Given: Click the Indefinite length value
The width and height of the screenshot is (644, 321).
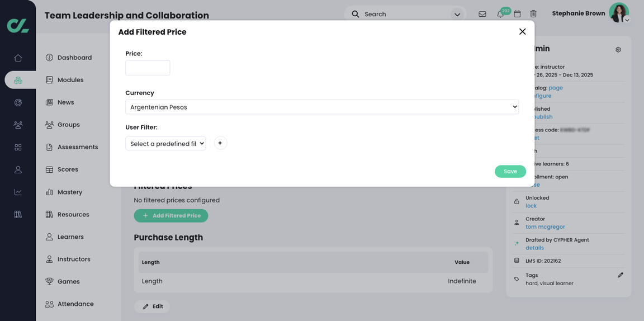Looking at the screenshot, I should [462, 281].
